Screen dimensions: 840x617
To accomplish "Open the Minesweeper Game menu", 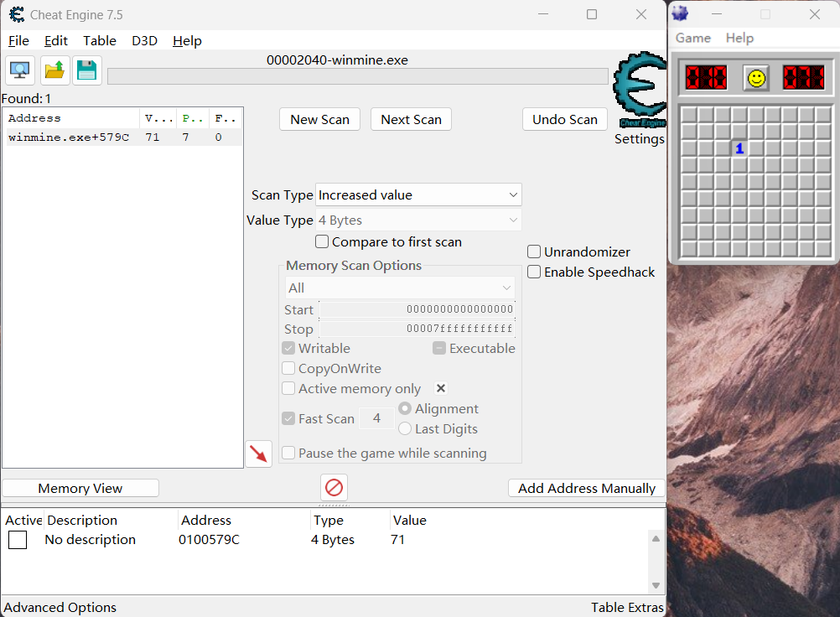I will pyautogui.click(x=692, y=38).
